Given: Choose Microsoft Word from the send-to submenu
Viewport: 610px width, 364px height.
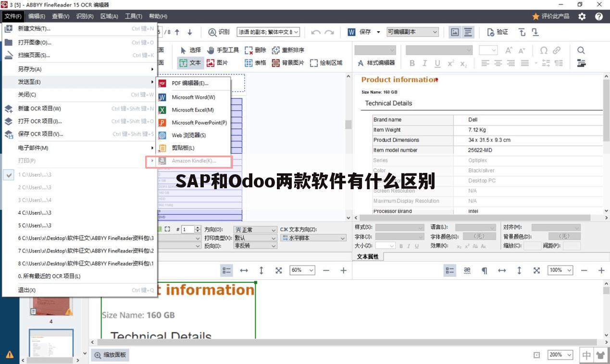Looking at the screenshot, I should [194, 97].
